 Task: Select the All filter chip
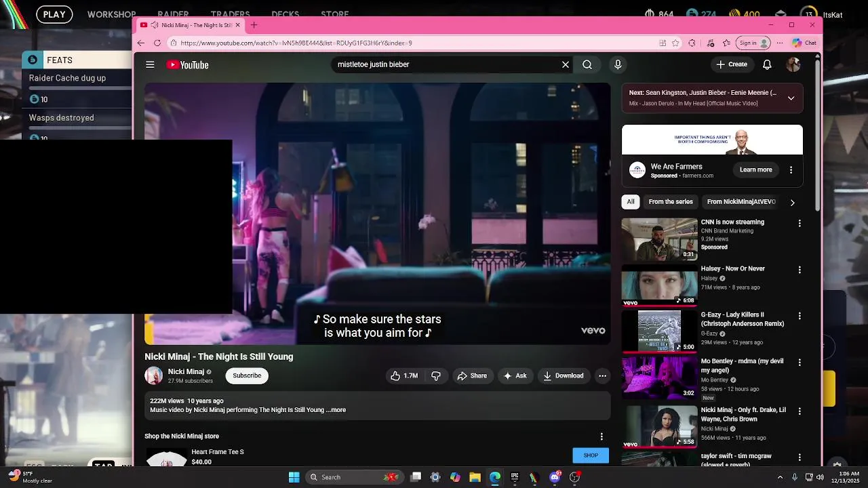pyautogui.click(x=631, y=202)
